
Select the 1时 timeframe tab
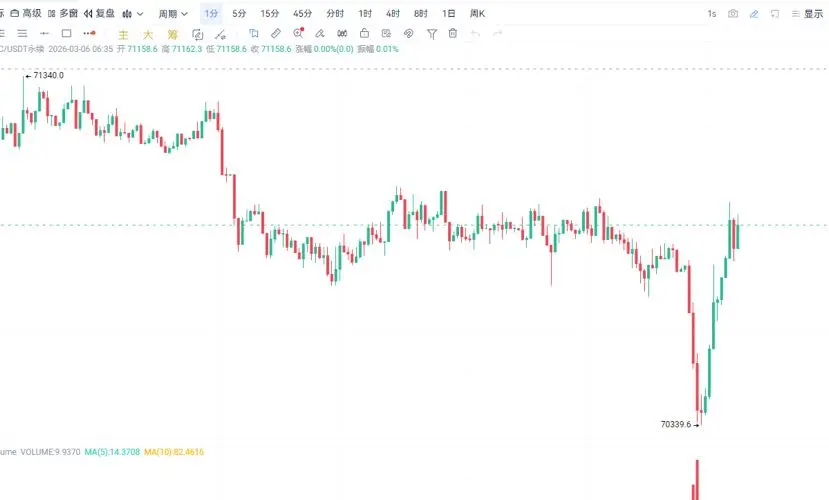365,14
